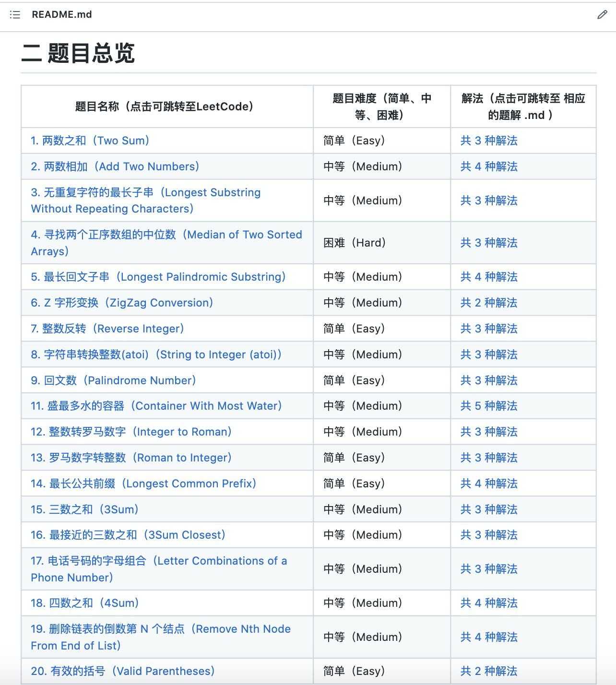Viewport: 616px width, 685px height.
Task: Open the 两数相加 (Add Two Numbers) problem link
Action: 115,166
